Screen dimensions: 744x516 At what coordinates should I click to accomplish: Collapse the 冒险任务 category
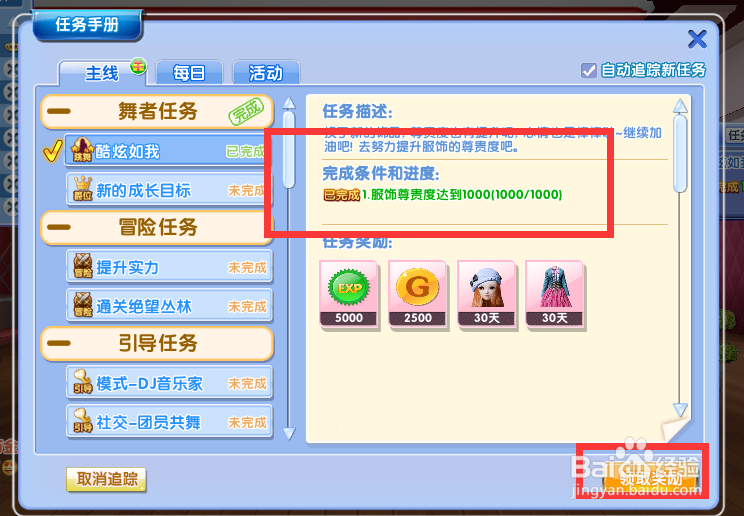(59, 227)
